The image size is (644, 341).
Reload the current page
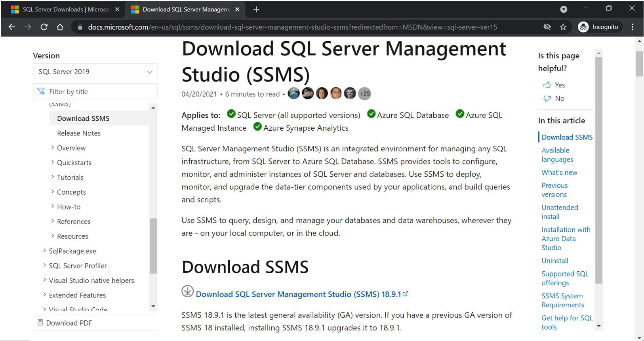coord(44,27)
